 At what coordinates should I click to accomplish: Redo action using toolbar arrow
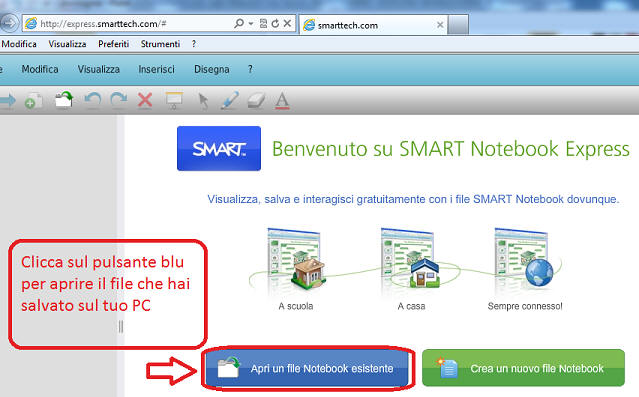(x=119, y=100)
